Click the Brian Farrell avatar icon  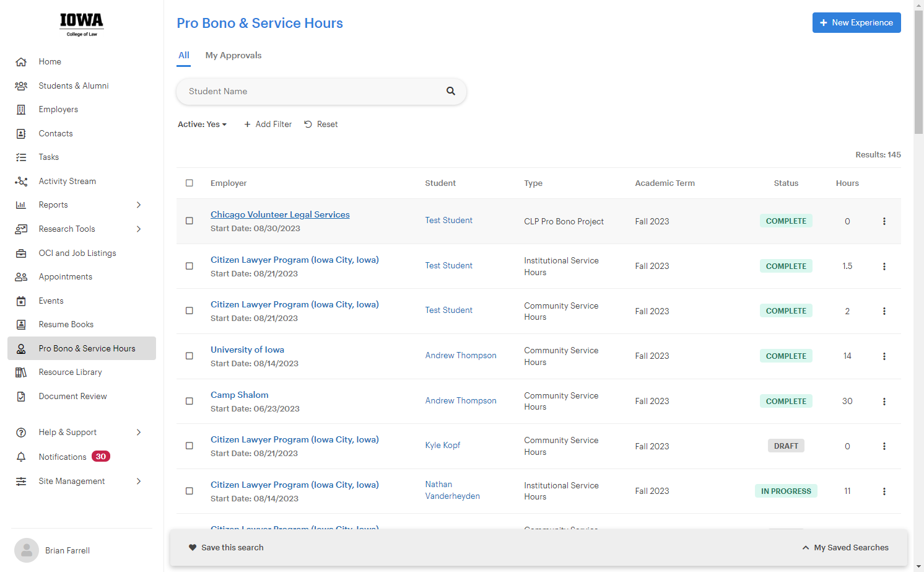(27, 550)
